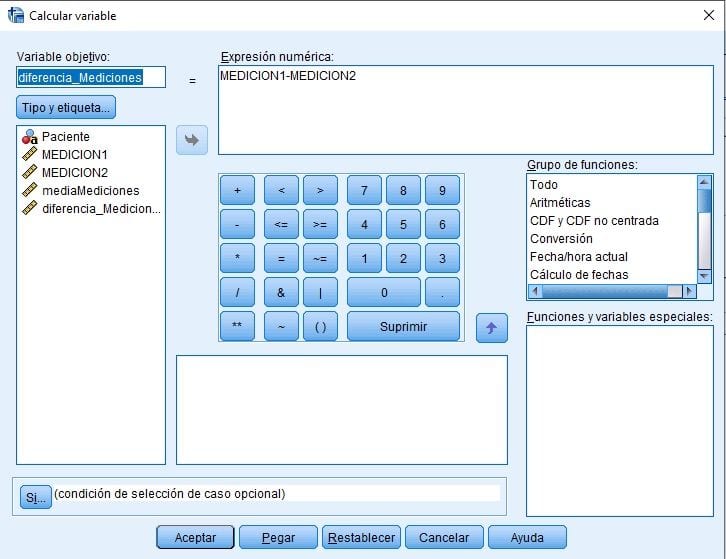Click the ruler icon next to MEDICION2
This screenshot has height=559, width=726.
[x=30, y=172]
